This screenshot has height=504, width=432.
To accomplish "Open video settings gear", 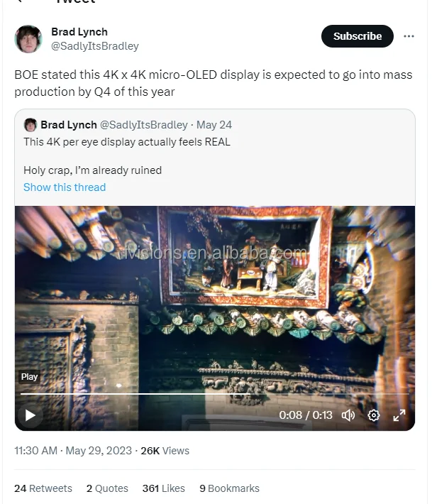I will coord(374,415).
